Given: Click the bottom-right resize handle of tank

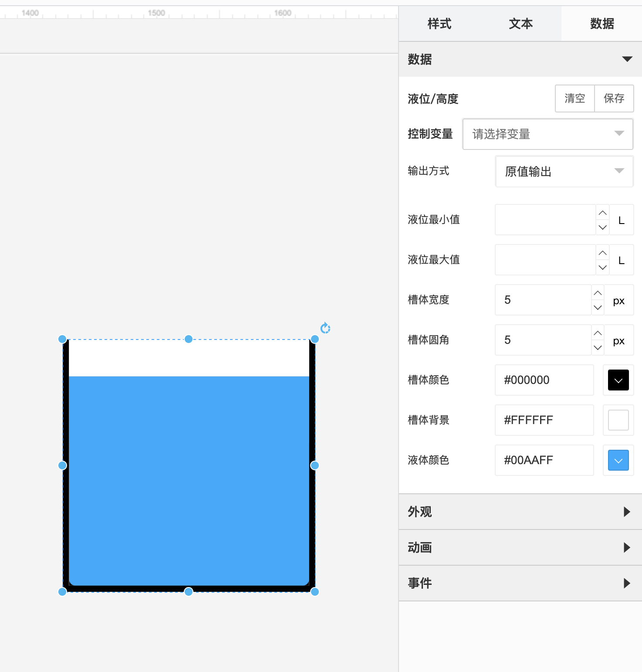Looking at the screenshot, I should (x=314, y=591).
